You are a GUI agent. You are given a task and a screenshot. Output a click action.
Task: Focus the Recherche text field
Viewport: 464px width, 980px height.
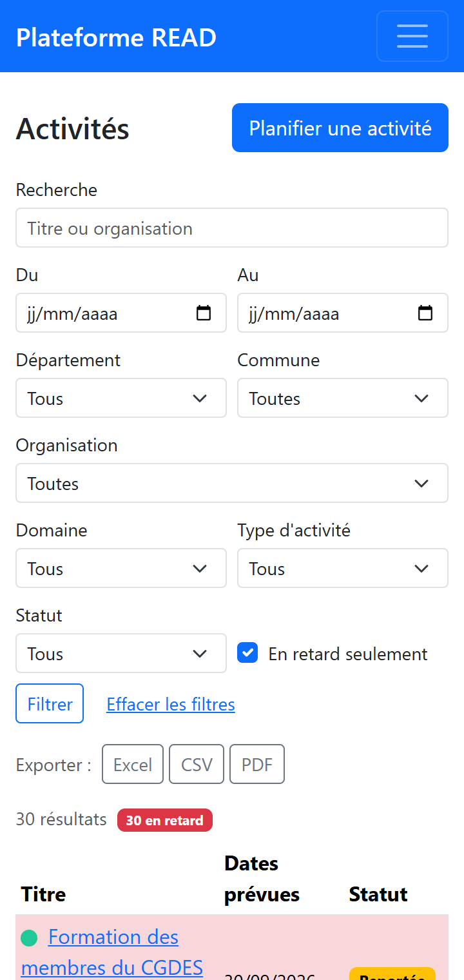[232, 228]
